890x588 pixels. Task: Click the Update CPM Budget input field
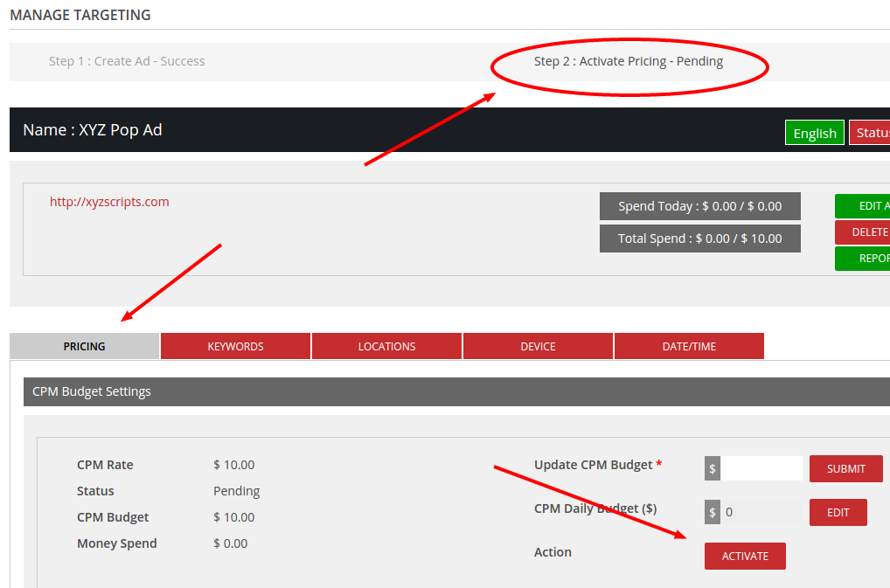761,468
